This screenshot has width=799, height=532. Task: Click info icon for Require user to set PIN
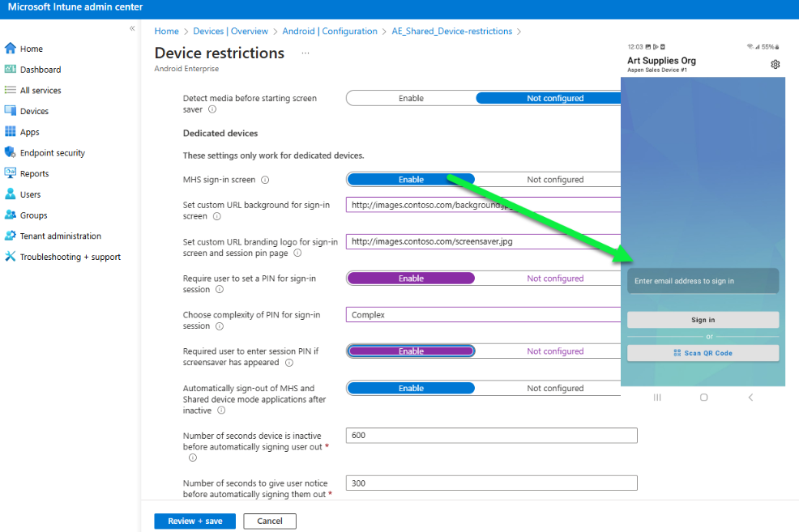[220, 290]
